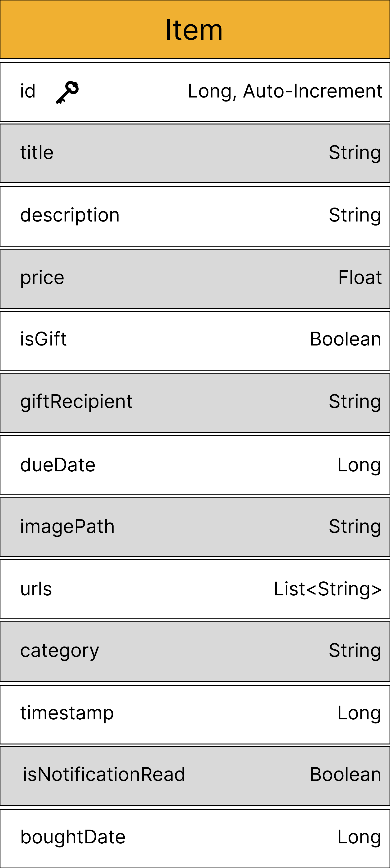The image size is (390, 868).
Task: Select the price field row
Action: (x=195, y=279)
